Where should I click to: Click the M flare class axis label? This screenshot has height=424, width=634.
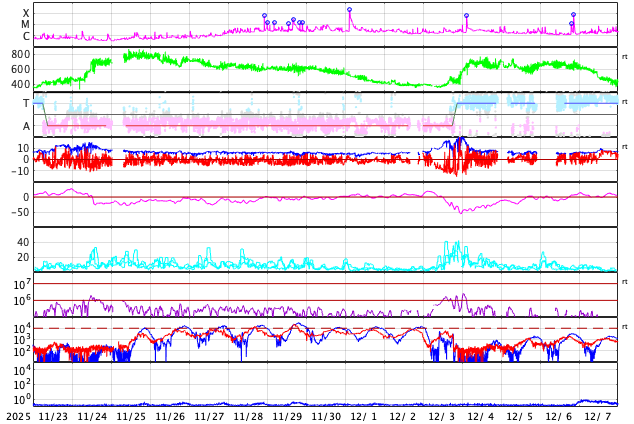point(26,24)
